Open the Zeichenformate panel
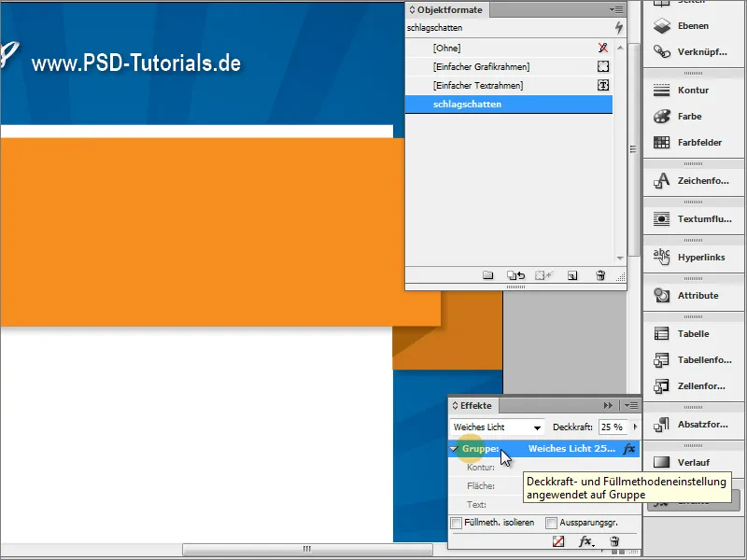This screenshot has height=560, width=747. [x=693, y=181]
